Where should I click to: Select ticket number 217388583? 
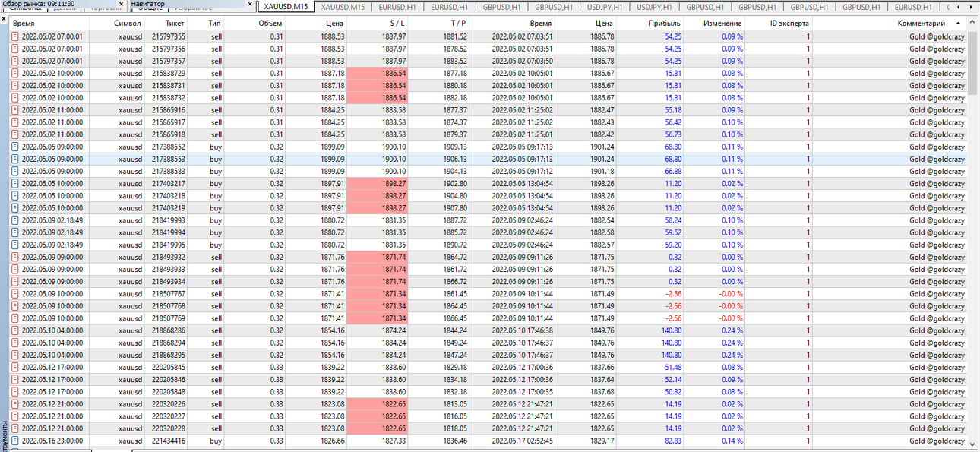(169, 172)
